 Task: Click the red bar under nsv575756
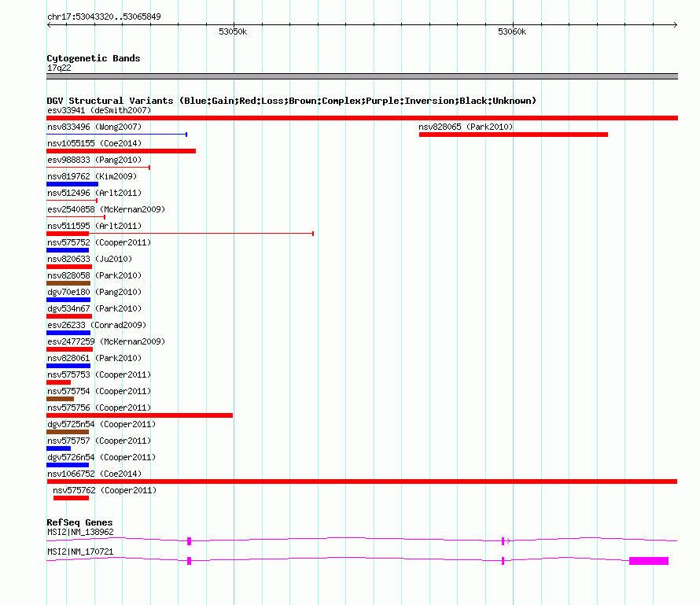coord(140,415)
